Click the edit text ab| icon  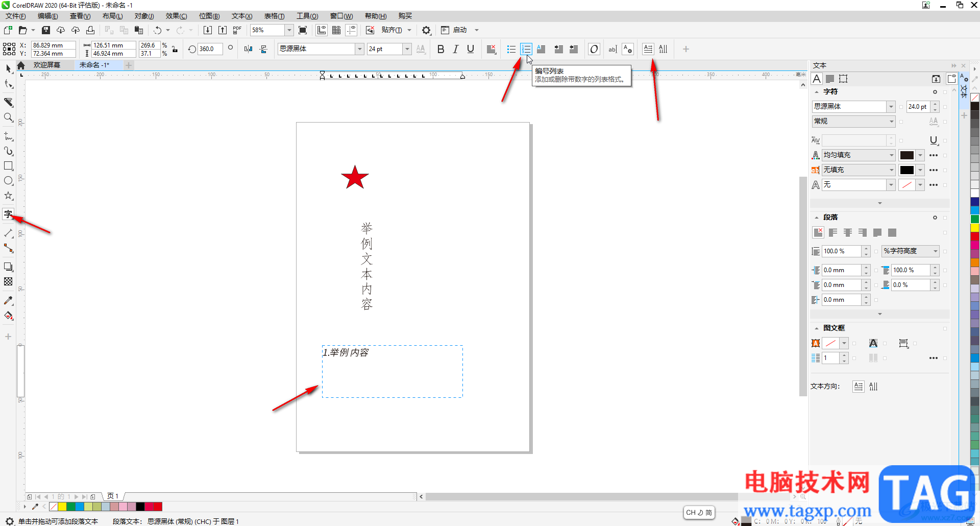click(x=612, y=49)
